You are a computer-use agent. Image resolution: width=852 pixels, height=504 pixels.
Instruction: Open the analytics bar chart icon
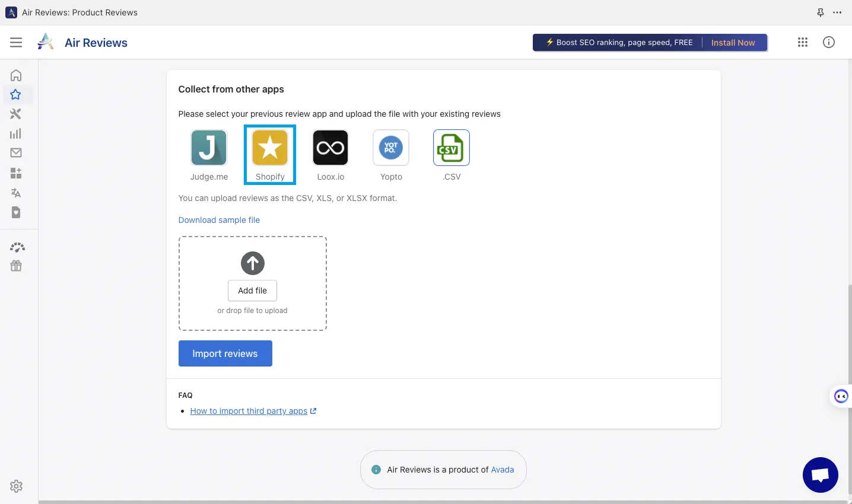(16, 133)
